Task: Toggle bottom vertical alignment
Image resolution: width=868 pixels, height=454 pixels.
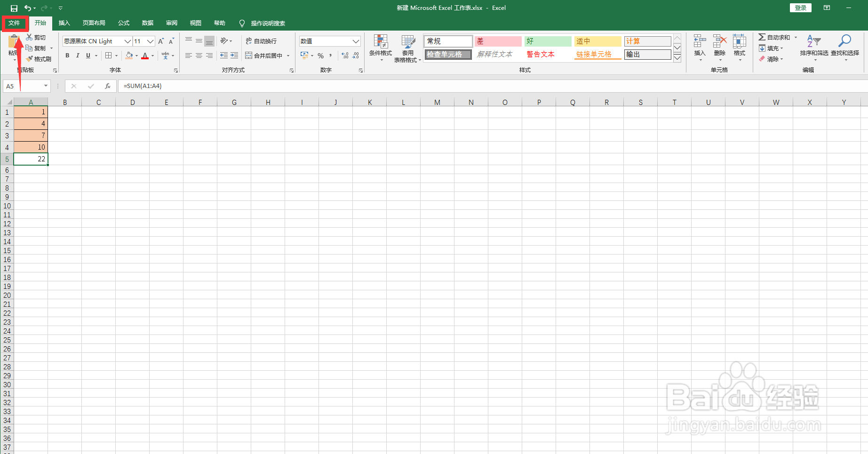Action: pyautogui.click(x=209, y=41)
